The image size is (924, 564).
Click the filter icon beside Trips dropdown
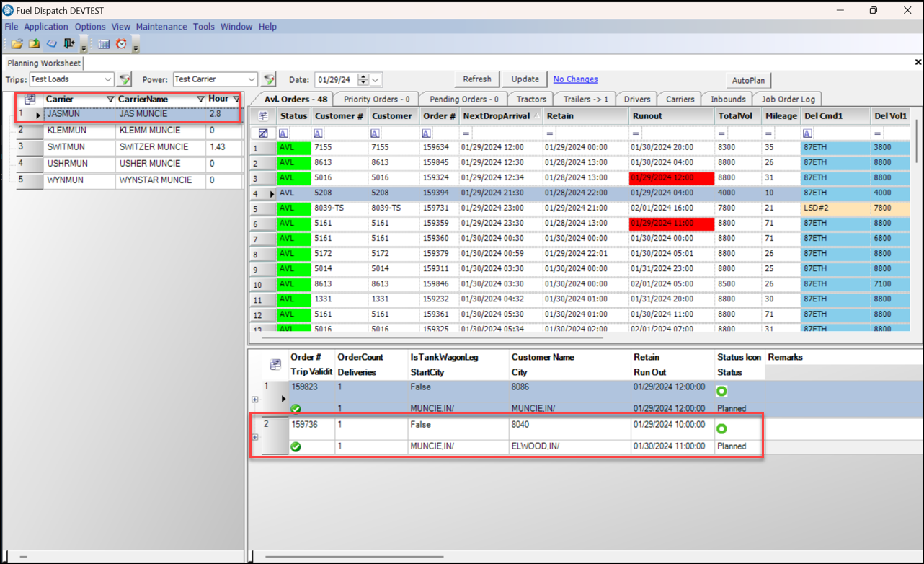pos(125,79)
